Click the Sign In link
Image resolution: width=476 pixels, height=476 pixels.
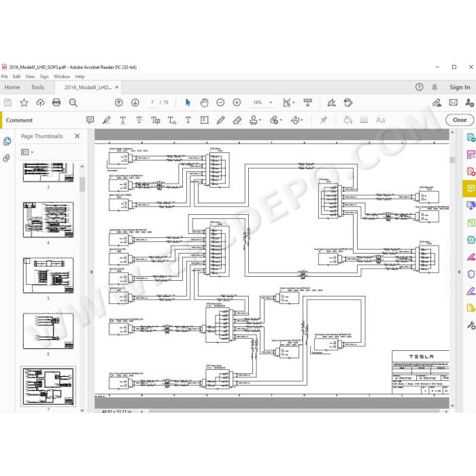point(460,88)
